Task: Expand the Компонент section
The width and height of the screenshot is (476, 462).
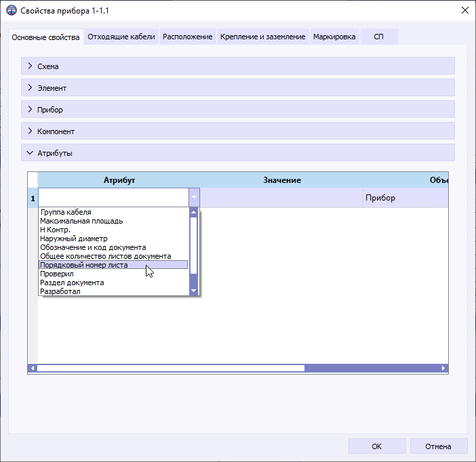Action: click(238, 131)
